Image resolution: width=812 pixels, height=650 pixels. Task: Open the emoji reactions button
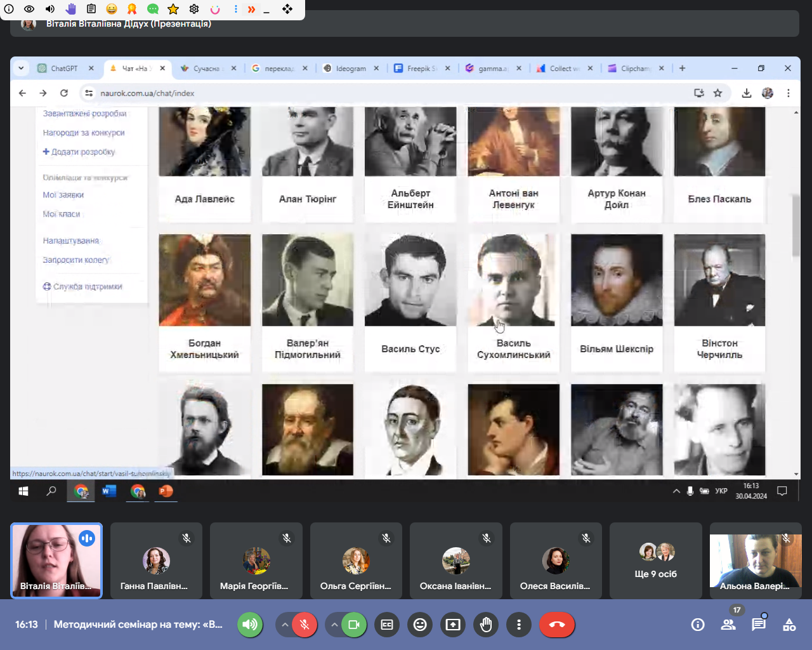tap(420, 625)
